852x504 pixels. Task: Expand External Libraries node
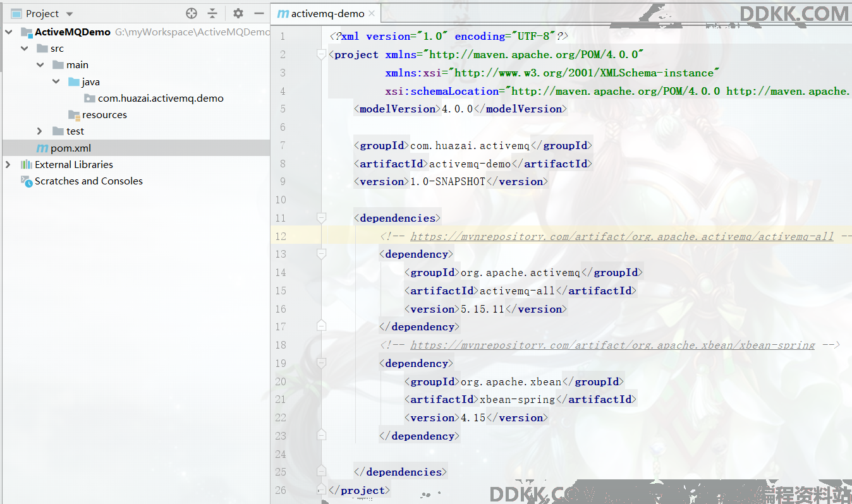coord(8,164)
